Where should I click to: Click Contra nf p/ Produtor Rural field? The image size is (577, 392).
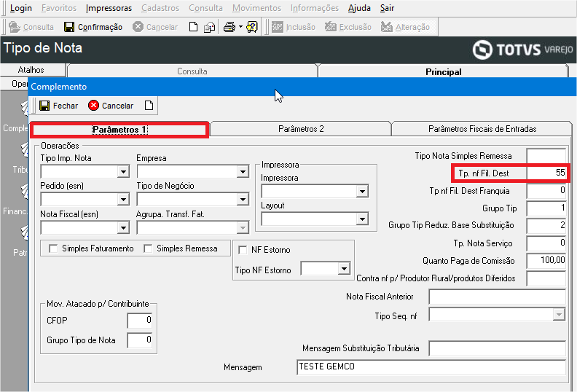pyautogui.click(x=546, y=278)
